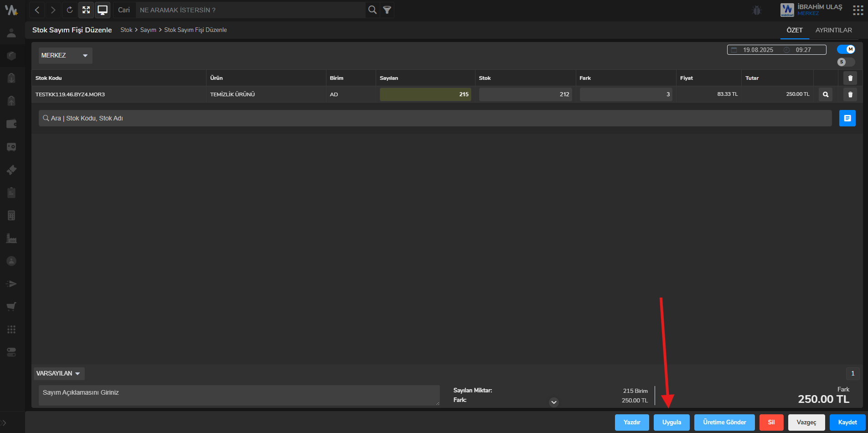
Task: Click the Uygula button
Action: pos(672,422)
